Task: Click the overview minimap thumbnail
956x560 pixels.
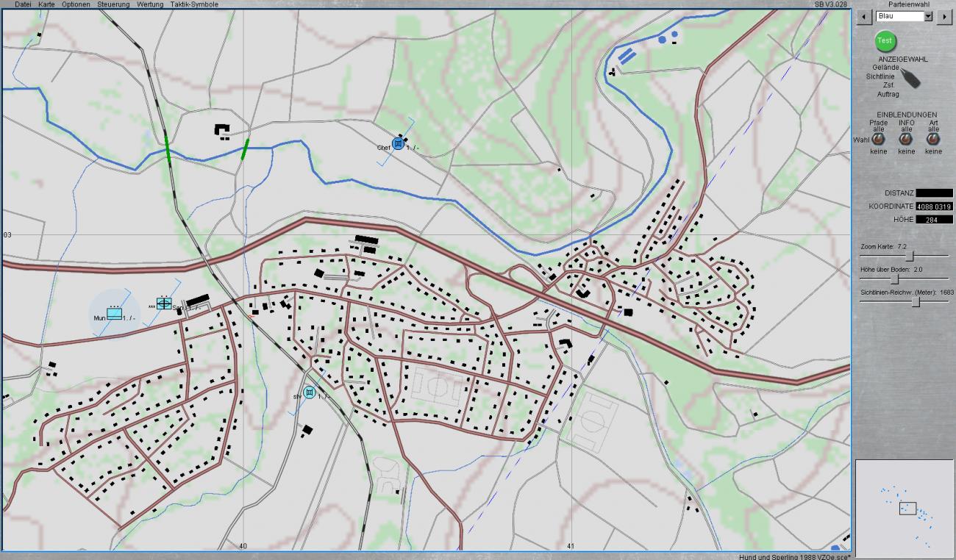Action: pyautogui.click(x=904, y=508)
